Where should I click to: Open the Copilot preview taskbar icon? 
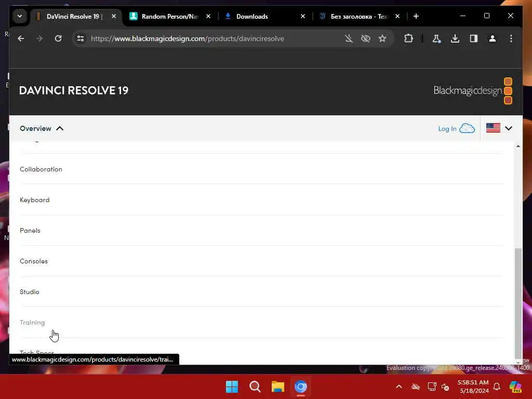pyautogui.click(x=515, y=387)
